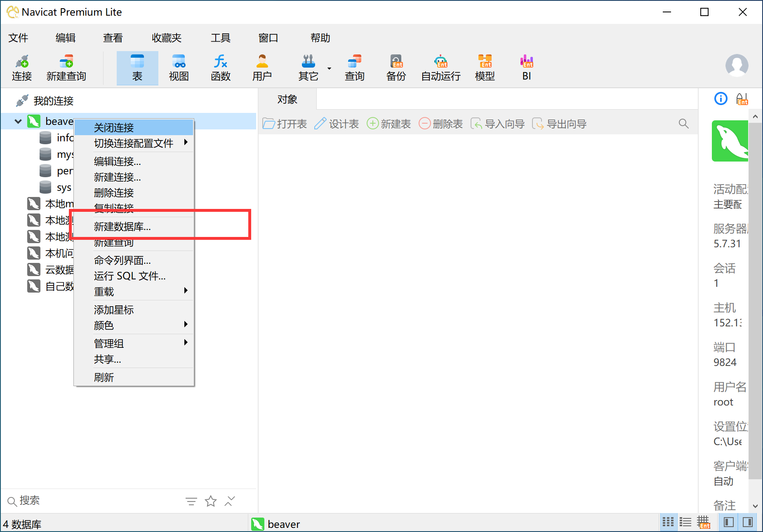Screen dimensions: 763x532
Task: Select the 对象 tab
Action: [287, 99]
